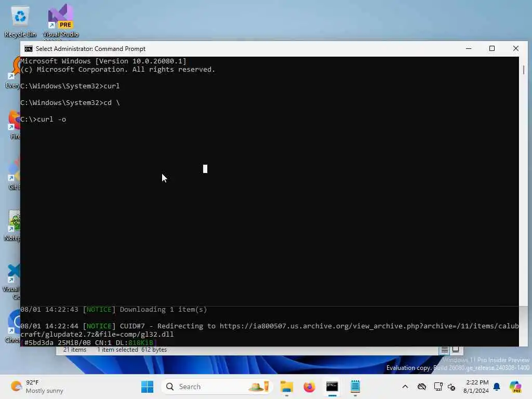Open the Firefox desktop shortcut
532x399 pixels.
(14, 124)
